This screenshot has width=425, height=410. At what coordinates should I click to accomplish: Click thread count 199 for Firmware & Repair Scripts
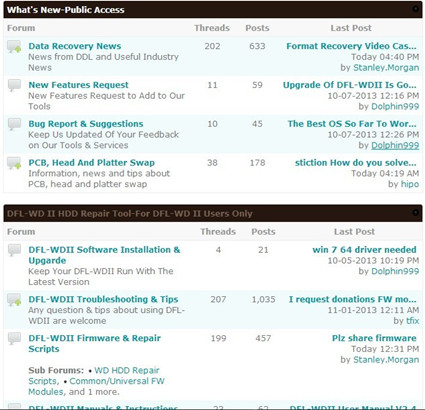(x=218, y=338)
